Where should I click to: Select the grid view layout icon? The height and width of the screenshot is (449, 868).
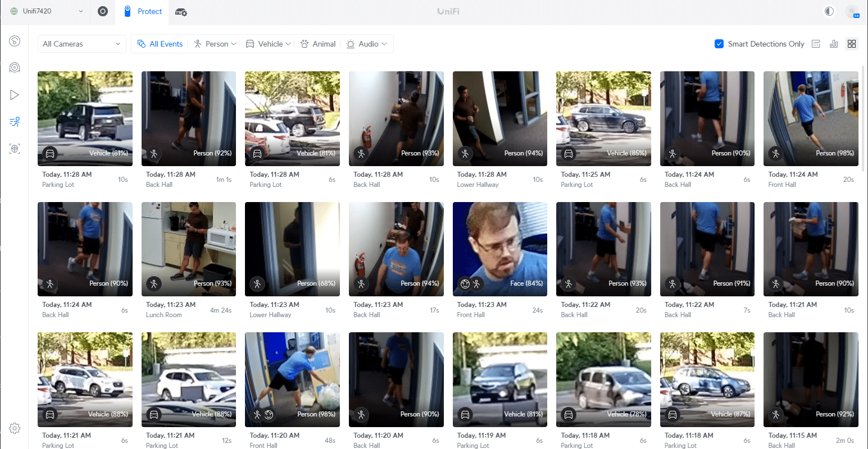pos(852,44)
